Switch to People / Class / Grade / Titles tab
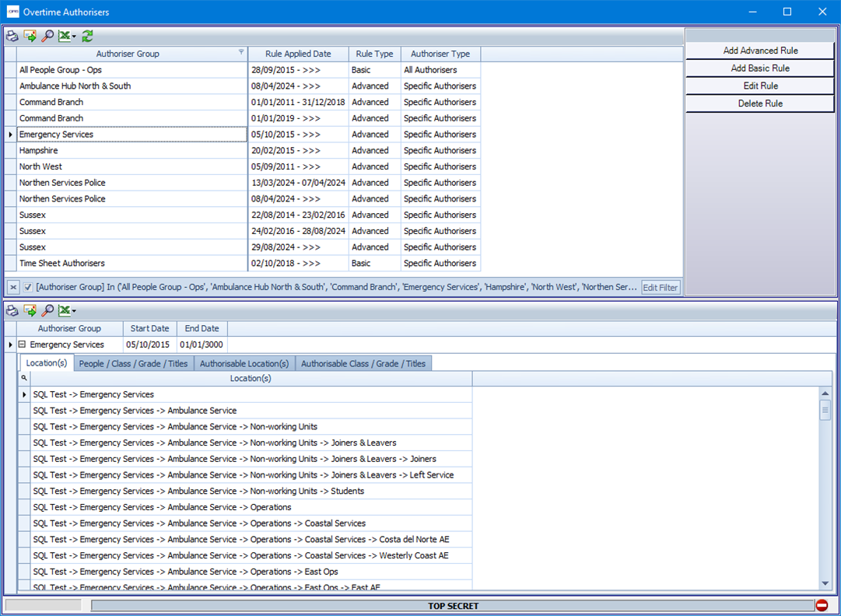The width and height of the screenshot is (841, 616). 133,363
